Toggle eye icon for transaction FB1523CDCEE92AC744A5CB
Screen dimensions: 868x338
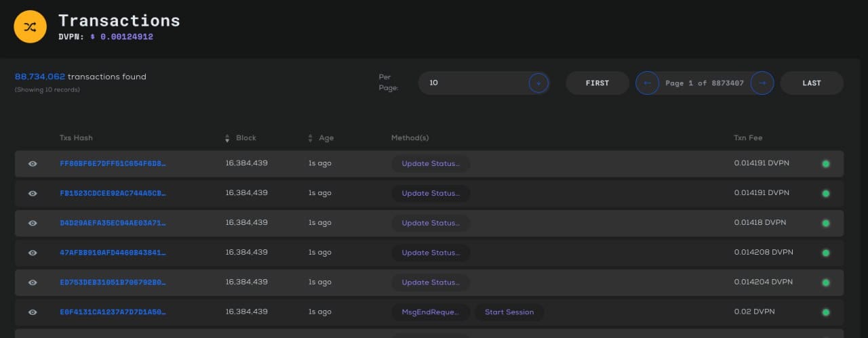coord(33,194)
